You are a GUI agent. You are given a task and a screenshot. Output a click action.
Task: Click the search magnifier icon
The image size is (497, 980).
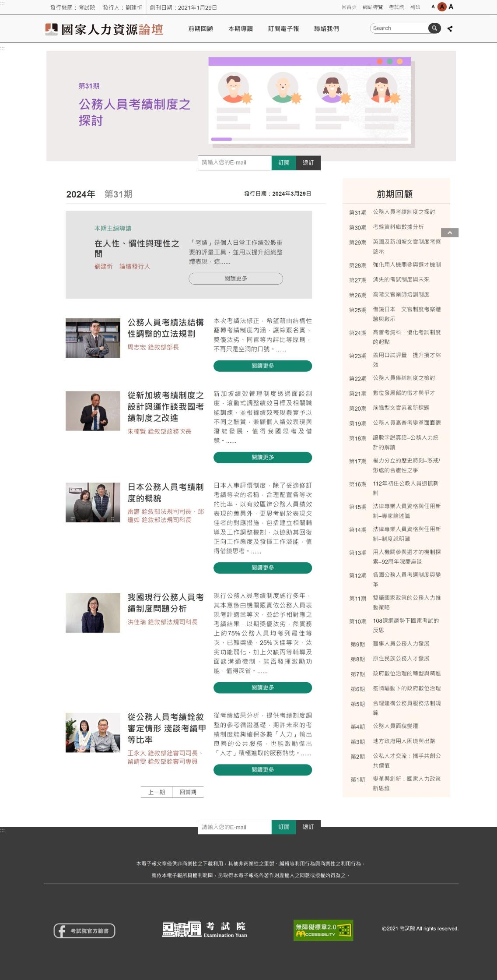click(x=434, y=28)
